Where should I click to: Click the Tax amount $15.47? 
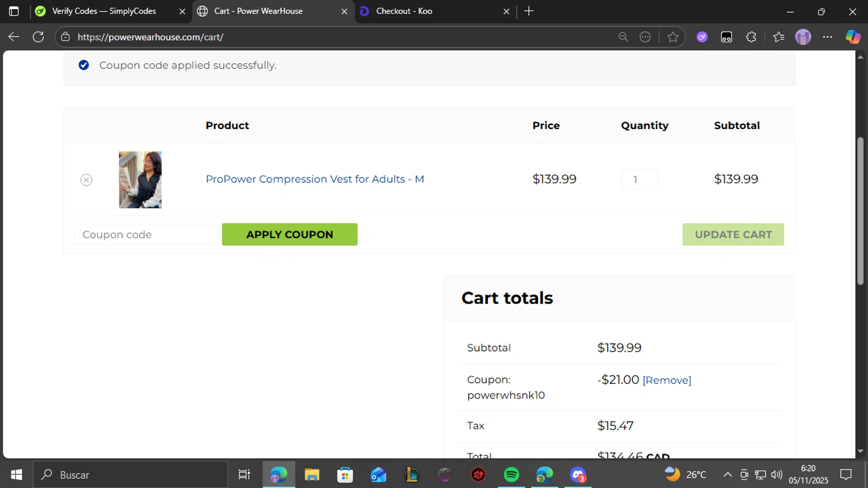[x=615, y=426]
